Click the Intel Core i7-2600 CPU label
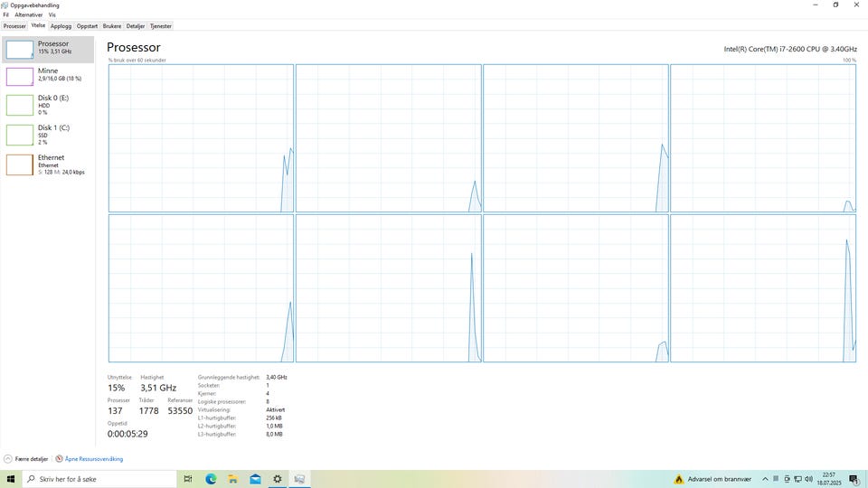Screen dimensions: 868x488 tap(790, 49)
